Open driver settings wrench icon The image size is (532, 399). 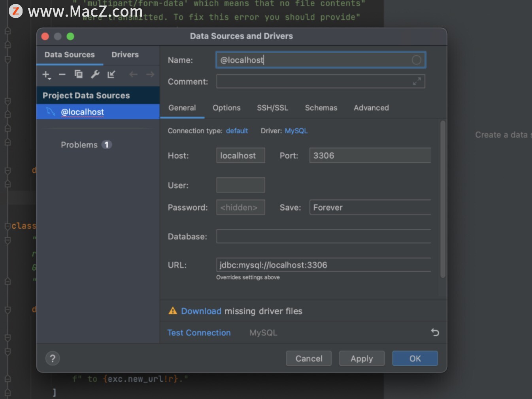point(95,74)
